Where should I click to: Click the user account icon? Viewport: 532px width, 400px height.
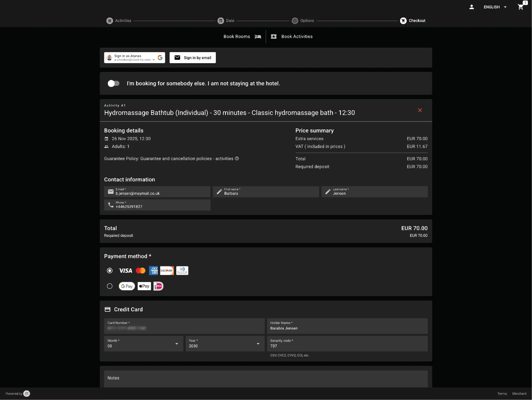(471, 7)
